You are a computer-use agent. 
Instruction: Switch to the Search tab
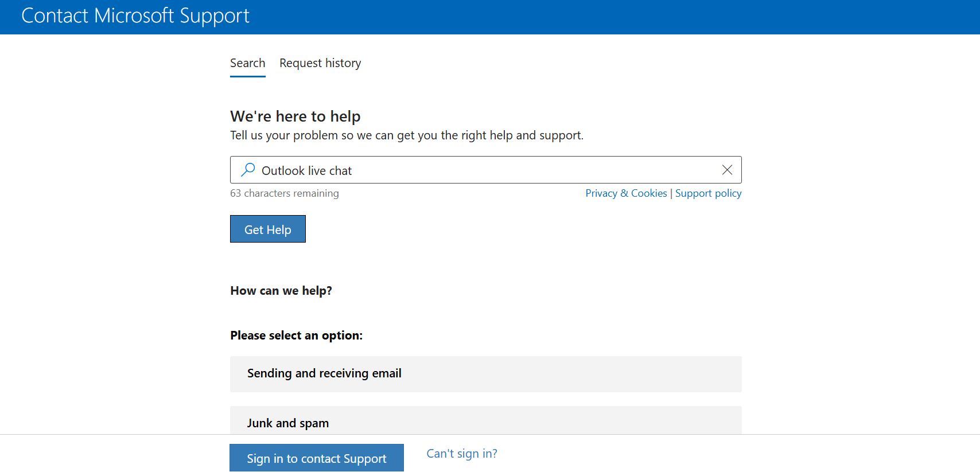pos(248,63)
